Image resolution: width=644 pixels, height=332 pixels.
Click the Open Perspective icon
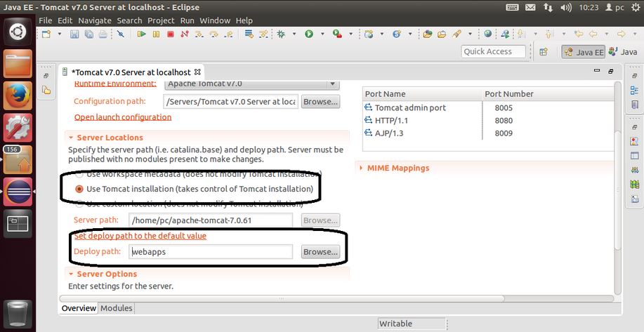click(543, 52)
